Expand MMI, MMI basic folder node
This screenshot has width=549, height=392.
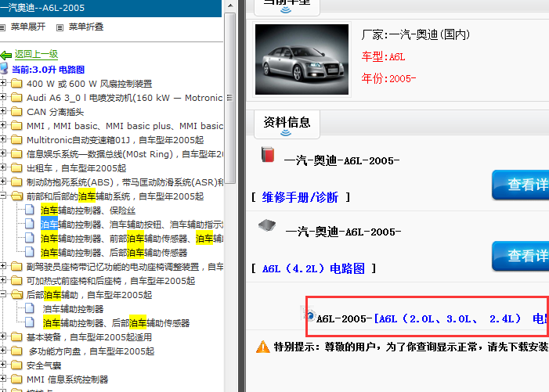[x=3, y=125]
